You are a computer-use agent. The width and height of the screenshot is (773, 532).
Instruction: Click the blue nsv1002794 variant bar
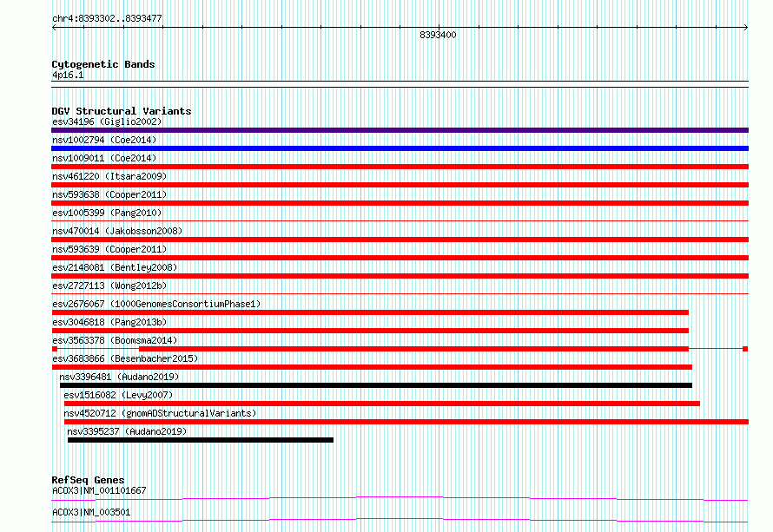coord(400,148)
